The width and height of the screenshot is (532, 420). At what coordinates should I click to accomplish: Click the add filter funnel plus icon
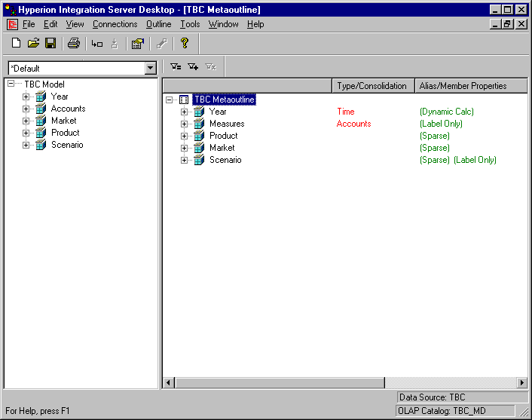[x=193, y=66]
